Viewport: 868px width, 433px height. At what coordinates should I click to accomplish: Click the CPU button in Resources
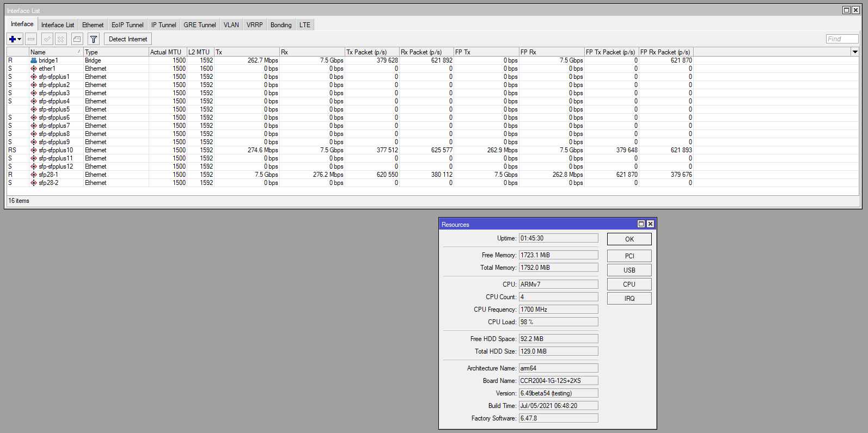pos(629,284)
